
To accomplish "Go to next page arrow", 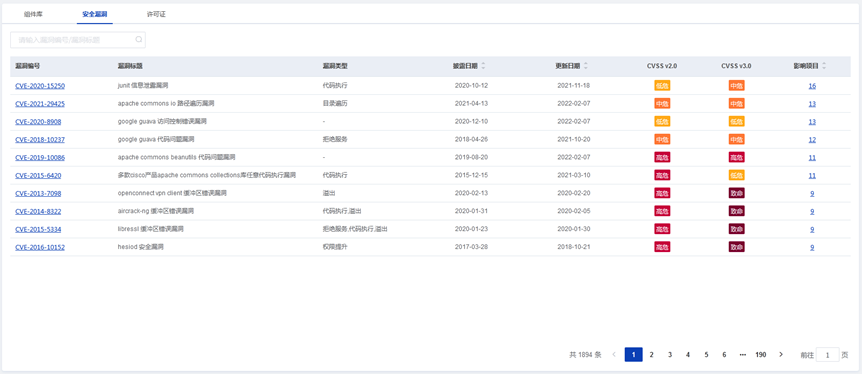I will coord(781,355).
